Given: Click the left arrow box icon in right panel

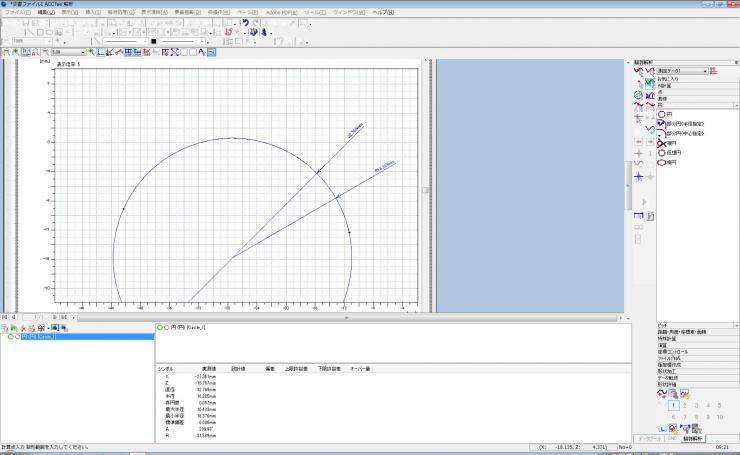Looking at the screenshot, I should click(x=639, y=142).
